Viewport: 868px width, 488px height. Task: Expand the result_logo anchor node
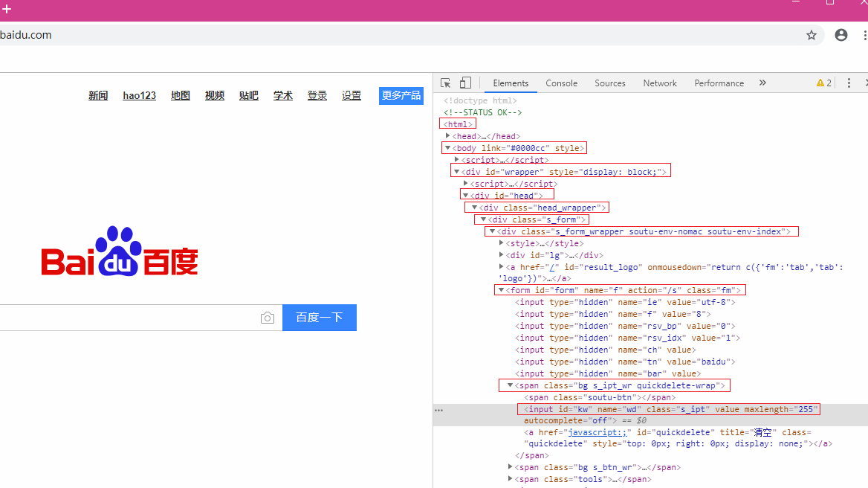501,267
